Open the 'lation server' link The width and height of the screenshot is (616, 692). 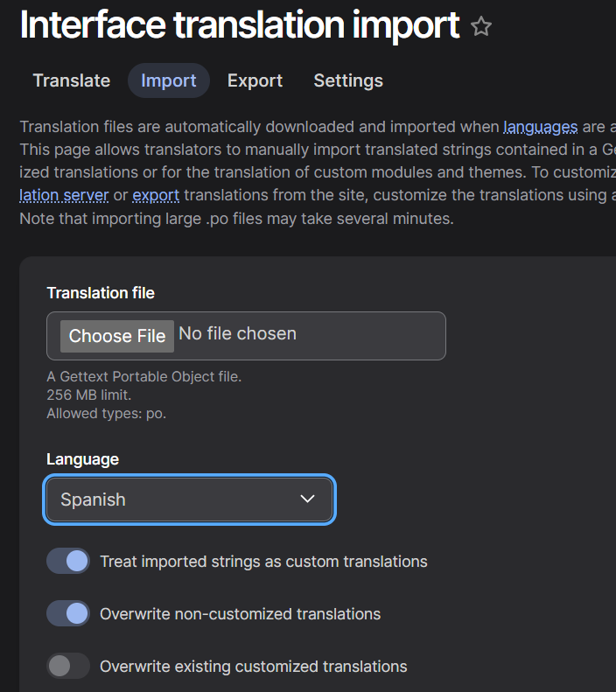(x=64, y=195)
